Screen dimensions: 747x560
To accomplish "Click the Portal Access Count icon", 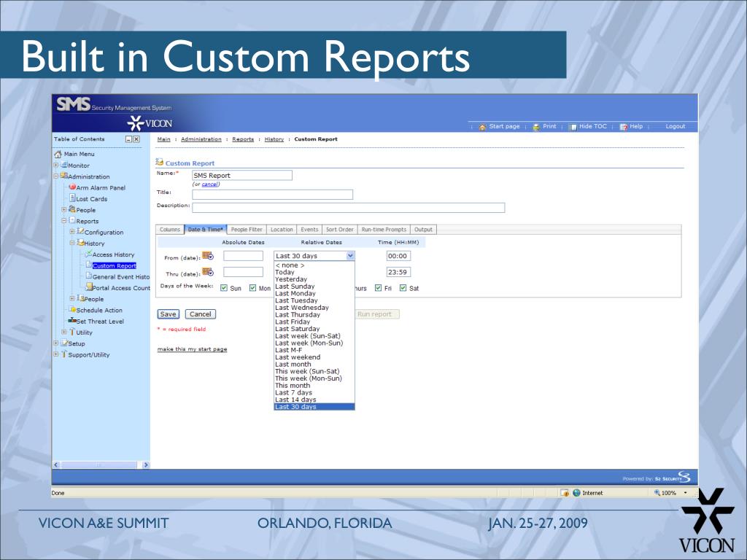I will coord(88,287).
